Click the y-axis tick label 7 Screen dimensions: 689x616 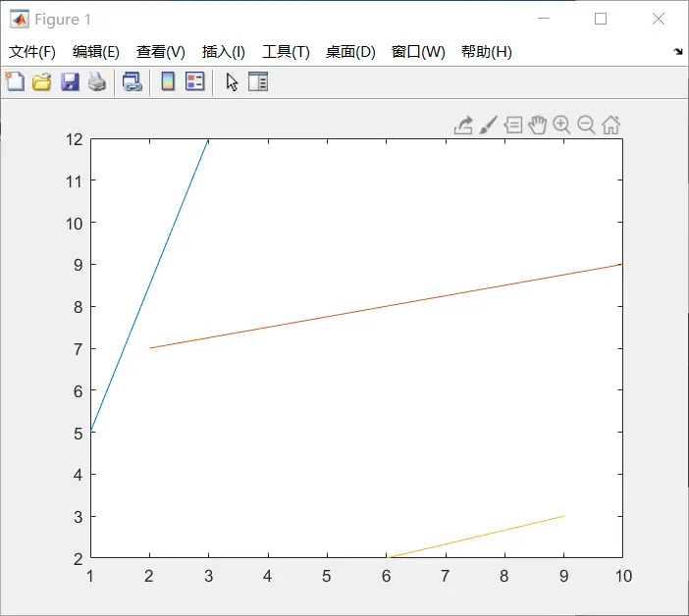click(x=78, y=349)
